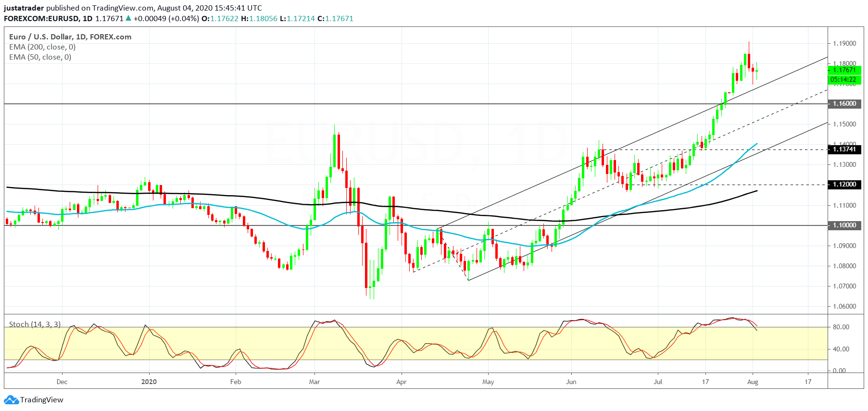
Task: Click the May label on time axis
Action: click(x=488, y=382)
